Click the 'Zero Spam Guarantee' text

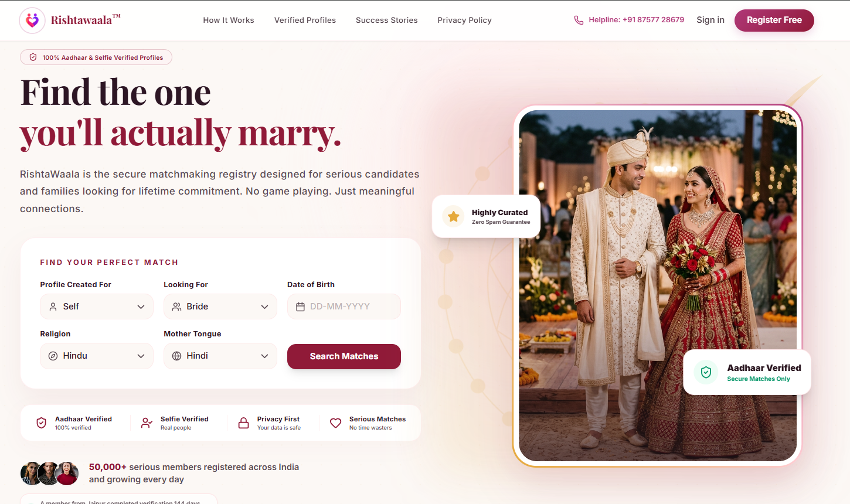501,222
